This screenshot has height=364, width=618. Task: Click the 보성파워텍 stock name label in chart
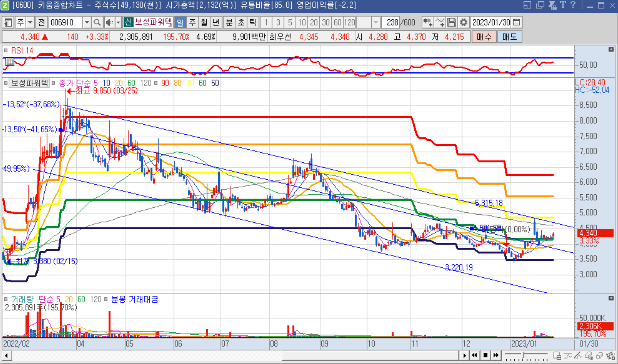click(x=29, y=83)
